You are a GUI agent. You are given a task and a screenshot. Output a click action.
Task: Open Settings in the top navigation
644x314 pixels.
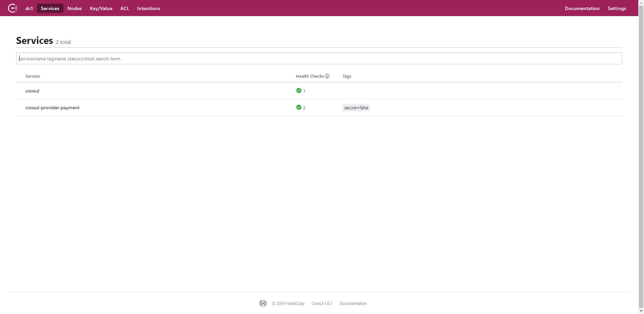pyautogui.click(x=617, y=8)
